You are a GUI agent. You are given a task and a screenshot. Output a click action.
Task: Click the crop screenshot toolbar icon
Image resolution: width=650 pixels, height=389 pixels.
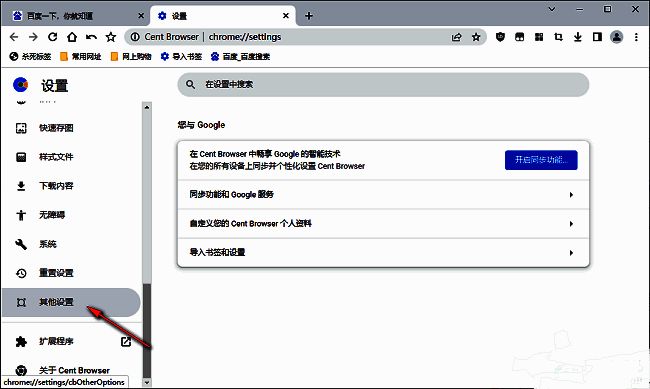(558, 37)
